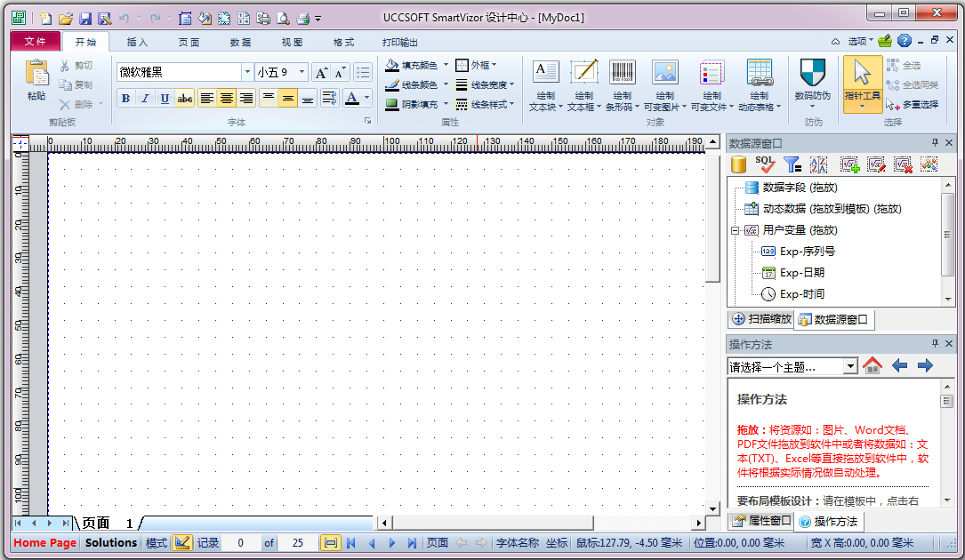Viewport: 965px width, 560px height.
Task: Click the bullet list icon
Action: (x=363, y=73)
